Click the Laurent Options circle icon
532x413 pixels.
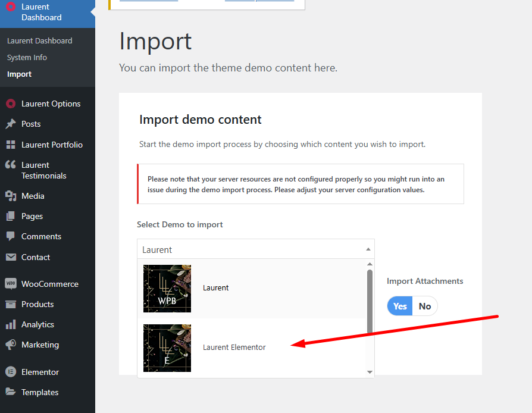(11, 104)
